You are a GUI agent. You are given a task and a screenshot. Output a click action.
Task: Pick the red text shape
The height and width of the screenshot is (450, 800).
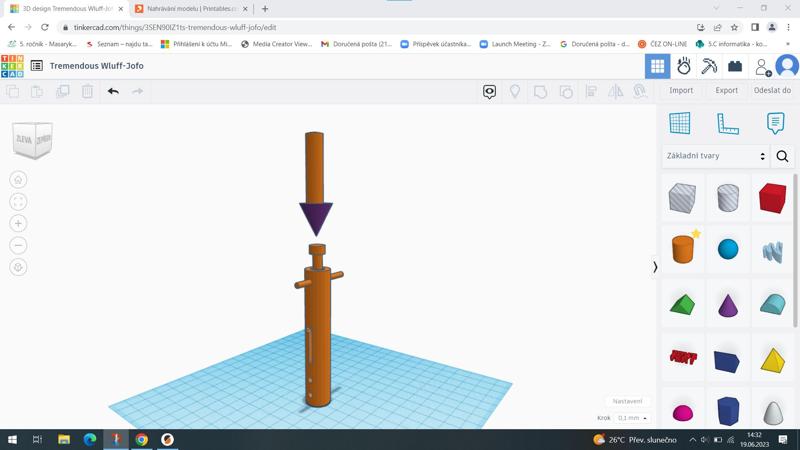pyautogui.click(x=683, y=357)
